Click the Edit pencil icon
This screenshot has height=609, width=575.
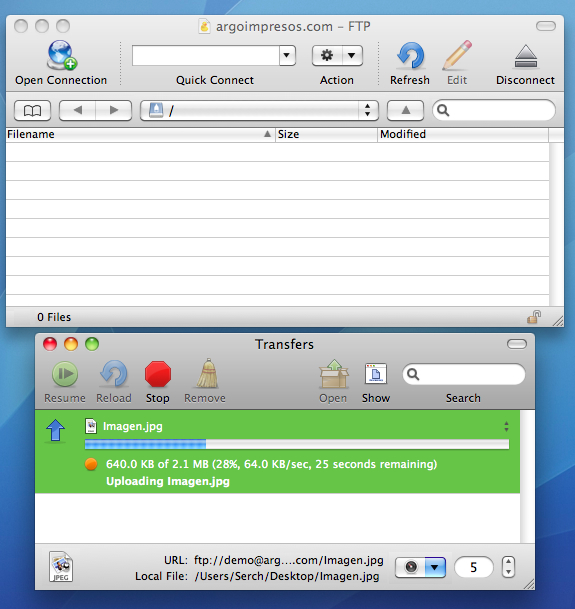coord(457,56)
